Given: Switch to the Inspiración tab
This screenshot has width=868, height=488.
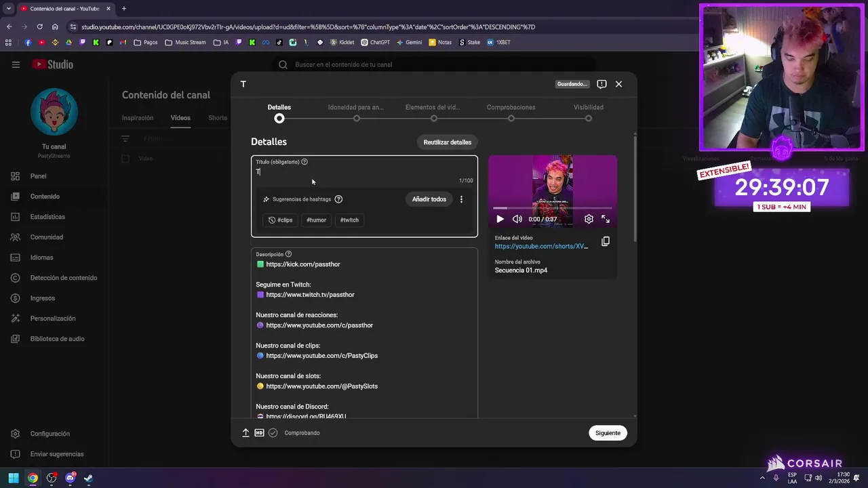Looking at the screenshot, I should coord(138,118).
